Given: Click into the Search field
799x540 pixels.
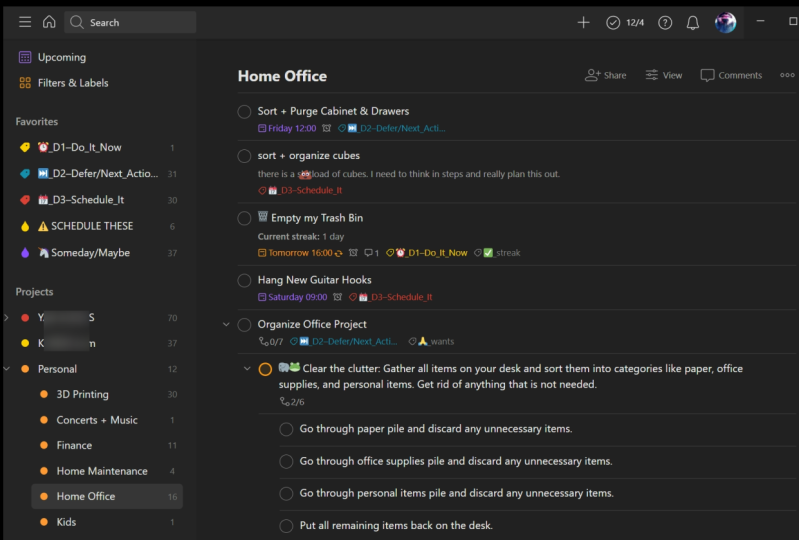Looking at the screenshot, I should click(130, 22).
